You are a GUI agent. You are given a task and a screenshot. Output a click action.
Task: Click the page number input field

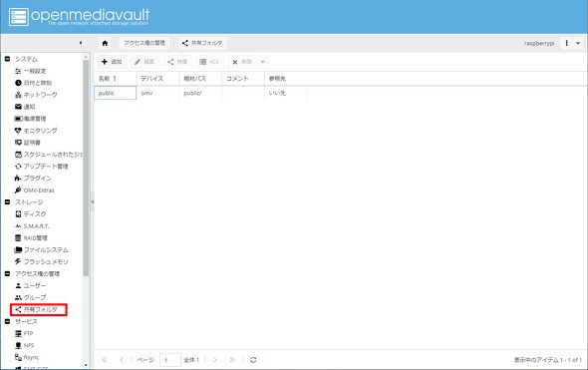(170, 360)
